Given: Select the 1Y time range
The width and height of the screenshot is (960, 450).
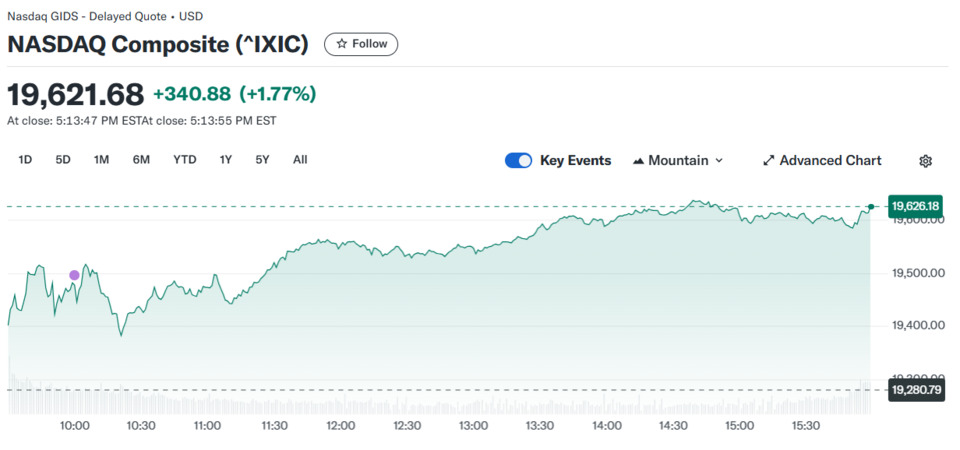Looking at the screenshot, I should pos(226,160).
